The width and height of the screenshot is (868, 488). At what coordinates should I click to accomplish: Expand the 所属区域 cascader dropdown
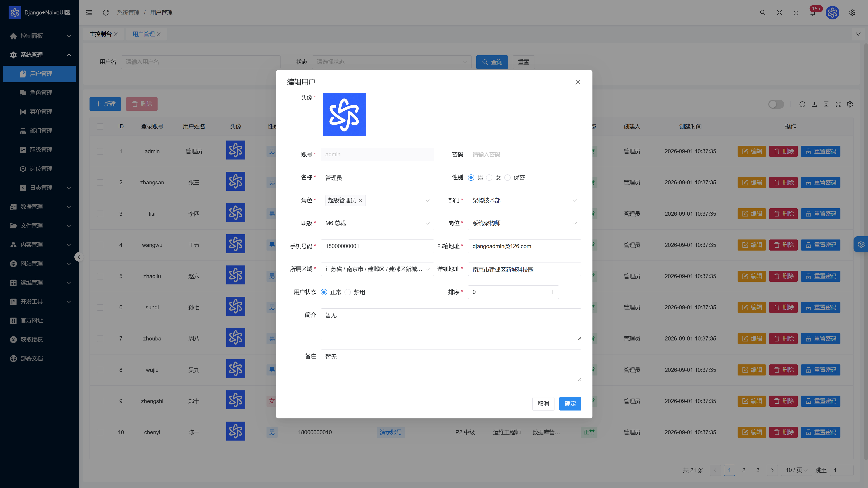(377, 269)
